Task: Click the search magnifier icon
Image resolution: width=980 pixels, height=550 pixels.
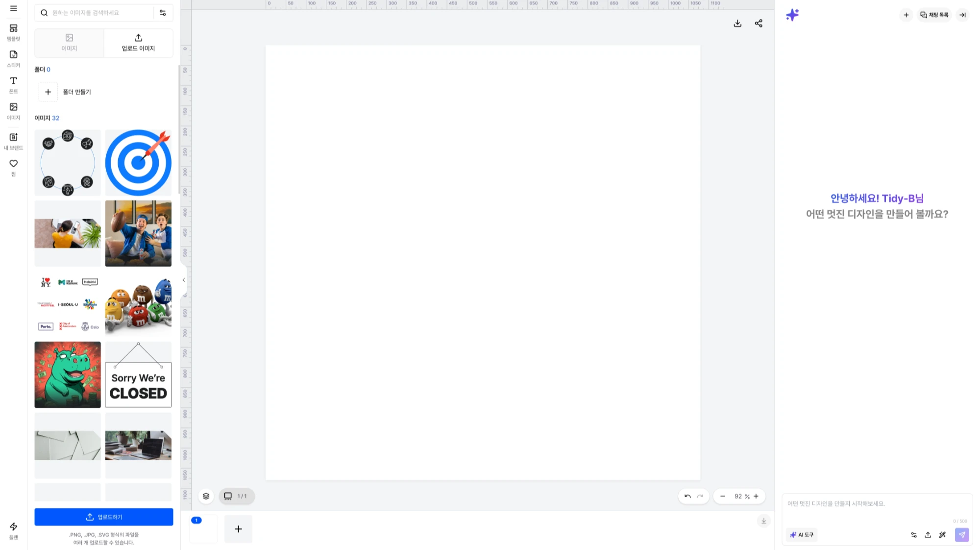Action: click(x=44, y=13)
